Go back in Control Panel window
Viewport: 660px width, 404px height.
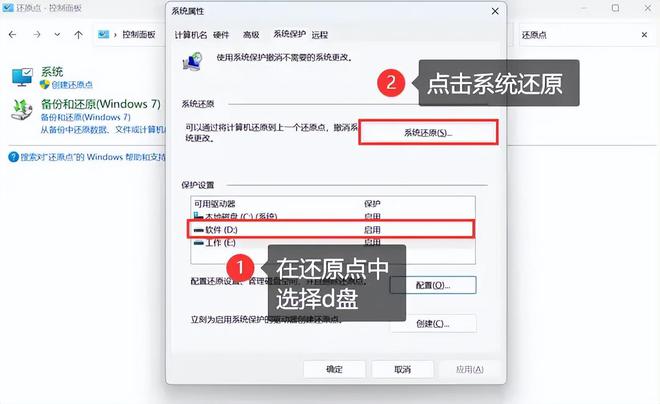(13, 35)
